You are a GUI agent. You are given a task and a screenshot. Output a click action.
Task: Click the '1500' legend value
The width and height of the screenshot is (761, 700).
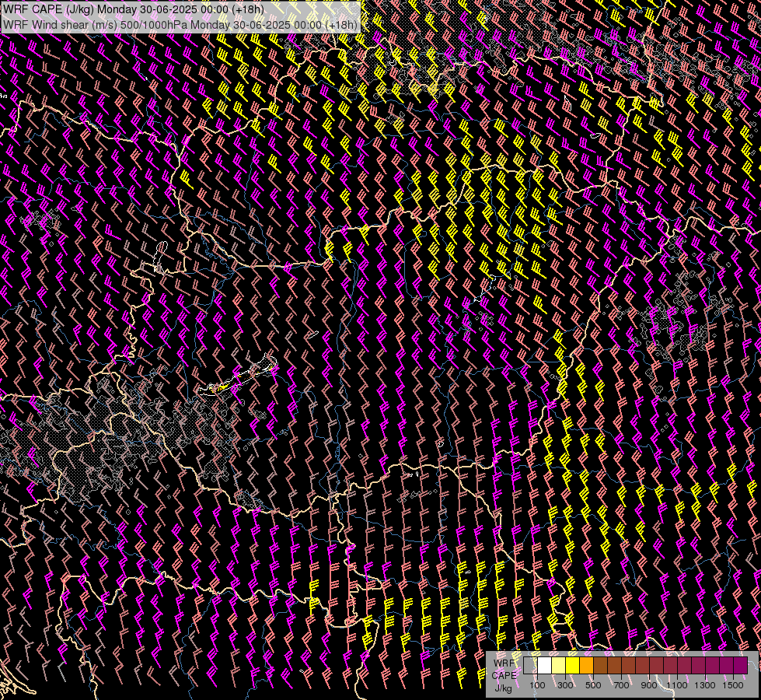point(733,685)
